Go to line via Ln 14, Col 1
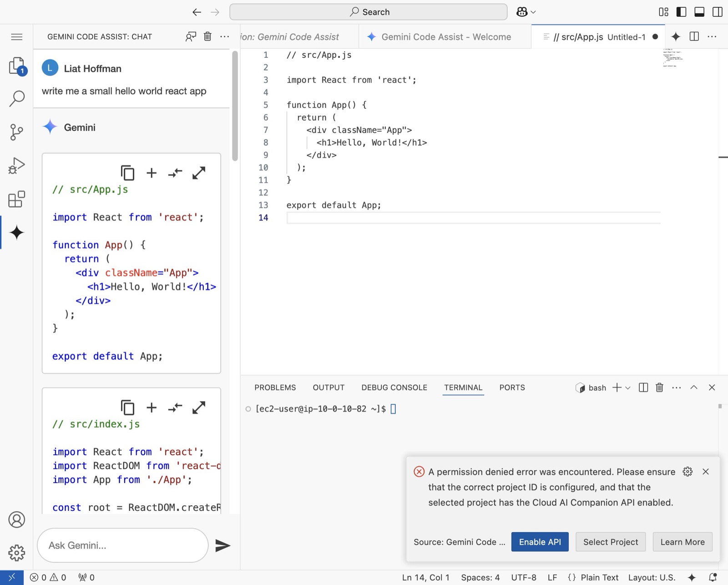The image size is (728, 585). point(425,577)
